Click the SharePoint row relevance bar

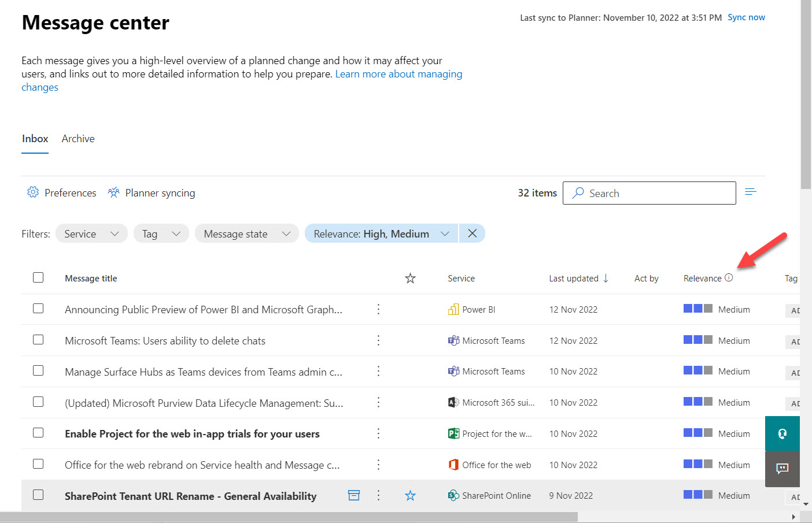pos(698,495)
